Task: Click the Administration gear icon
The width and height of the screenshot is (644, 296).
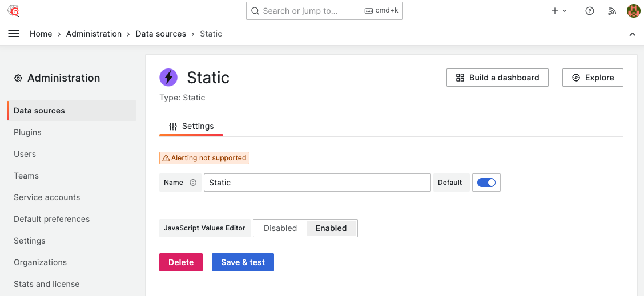Action: [18, 78]
